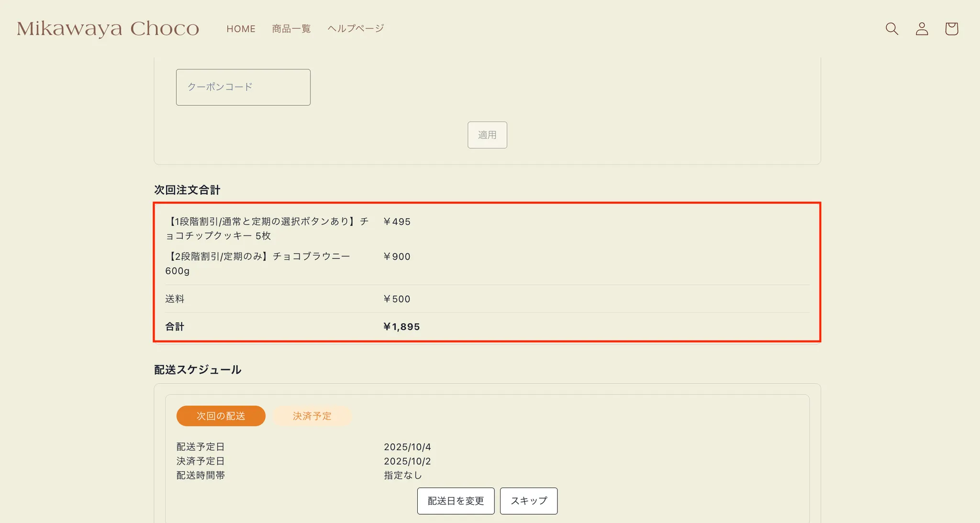The image size is (980, 523).
Task: Go to the HOME menu item
Action: (241, 29)
